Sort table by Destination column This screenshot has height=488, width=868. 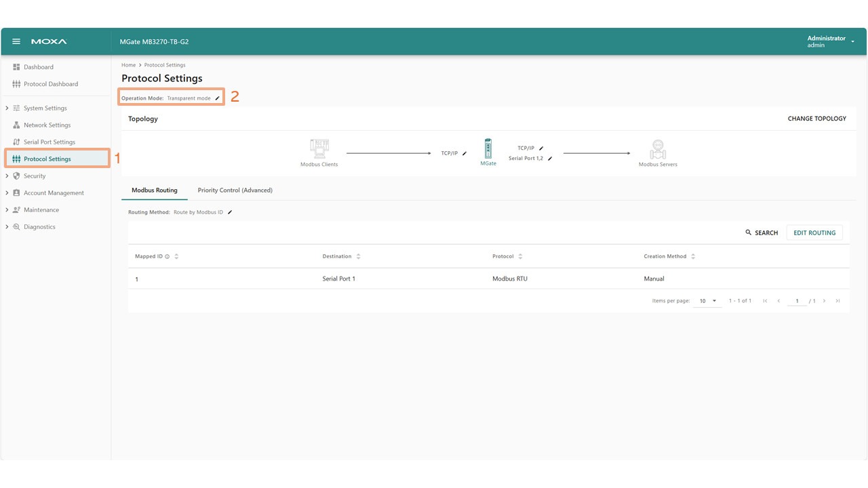(x=358, y=256)
